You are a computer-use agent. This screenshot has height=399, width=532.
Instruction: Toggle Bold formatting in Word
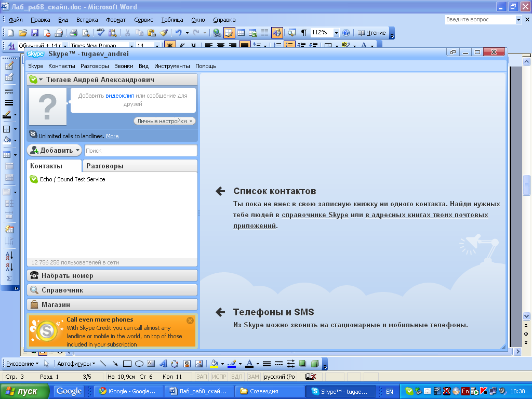170,45
